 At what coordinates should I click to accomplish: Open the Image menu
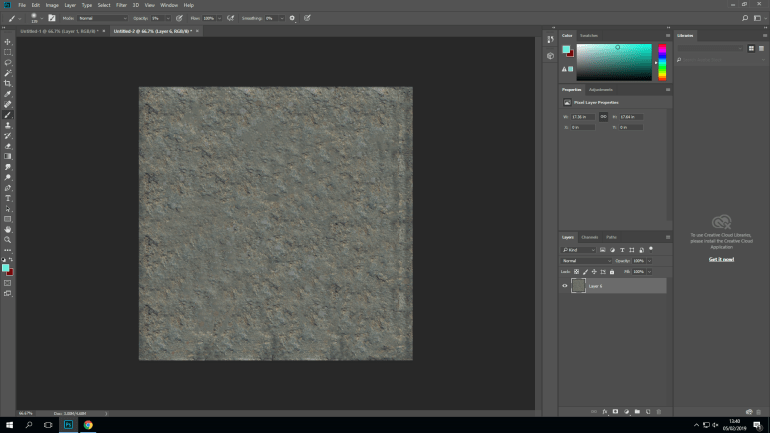52,5
